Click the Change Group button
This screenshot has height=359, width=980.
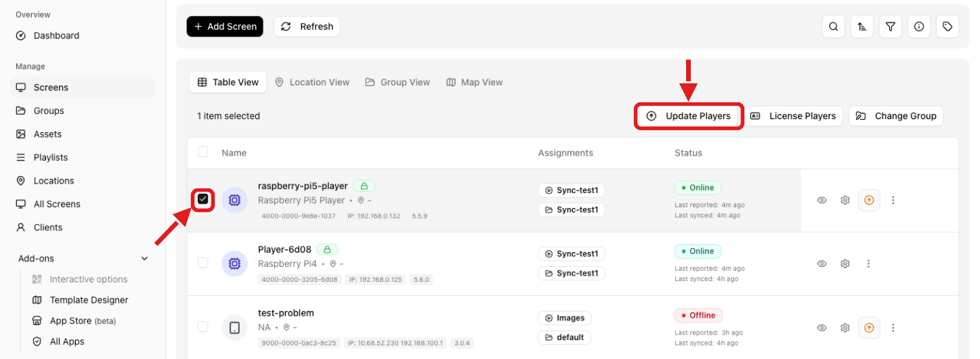[896, 116]
